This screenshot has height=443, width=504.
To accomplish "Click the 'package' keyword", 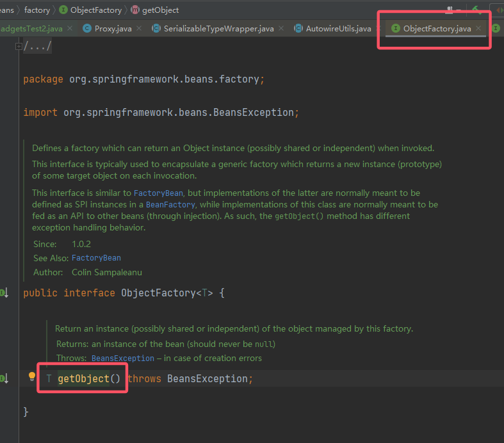I will point(43,79).
